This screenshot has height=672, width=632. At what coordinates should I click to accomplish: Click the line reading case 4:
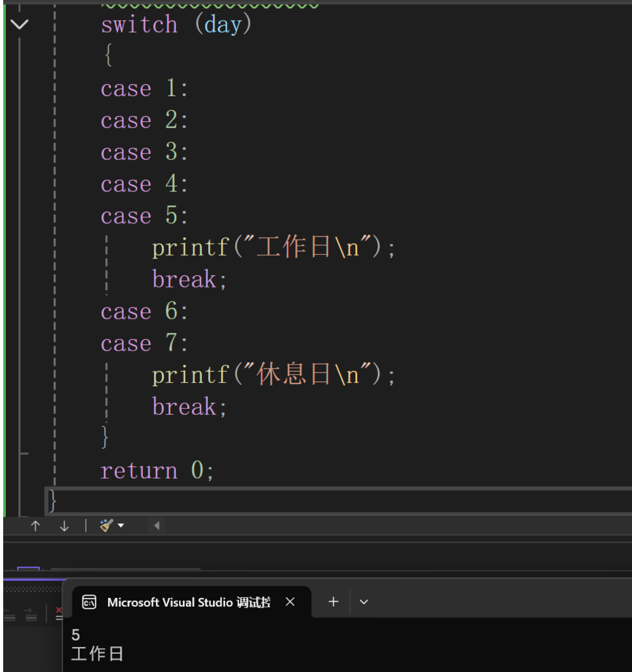coord(144,184)
